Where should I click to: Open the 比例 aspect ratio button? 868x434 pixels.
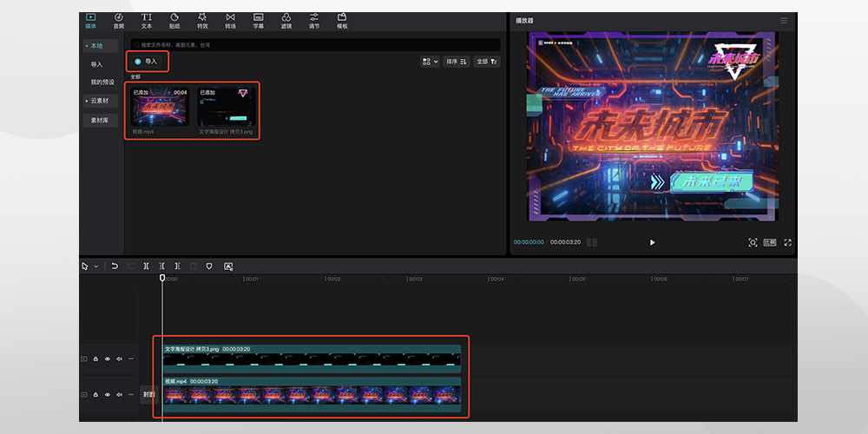770,242
